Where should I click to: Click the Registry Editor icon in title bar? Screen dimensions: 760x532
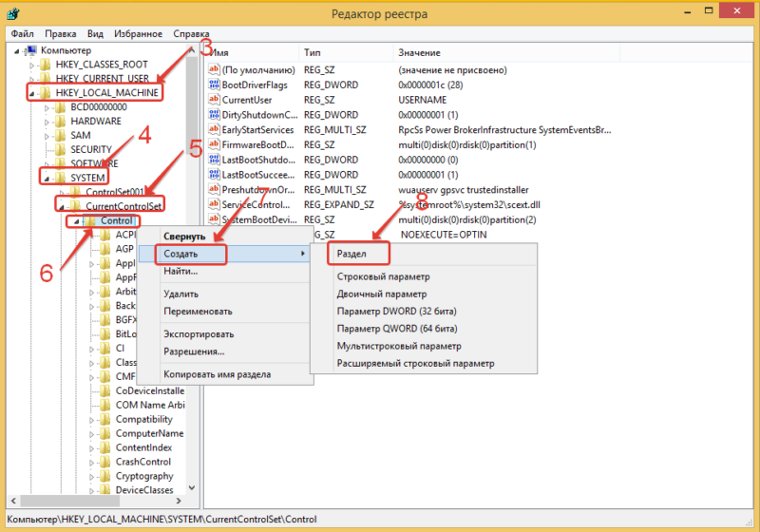pos(13,12)
